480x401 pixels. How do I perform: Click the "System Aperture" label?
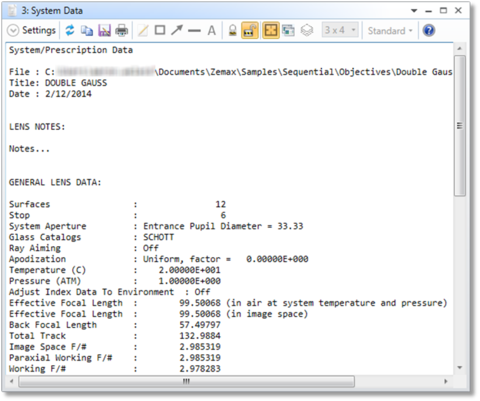click(47, 226)
